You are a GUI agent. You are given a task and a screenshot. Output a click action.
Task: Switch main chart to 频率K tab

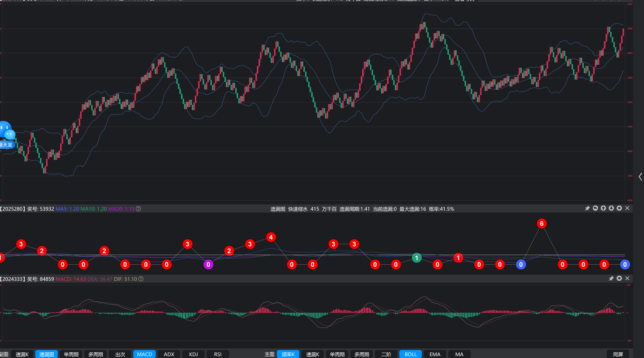(x=288, y=354)
